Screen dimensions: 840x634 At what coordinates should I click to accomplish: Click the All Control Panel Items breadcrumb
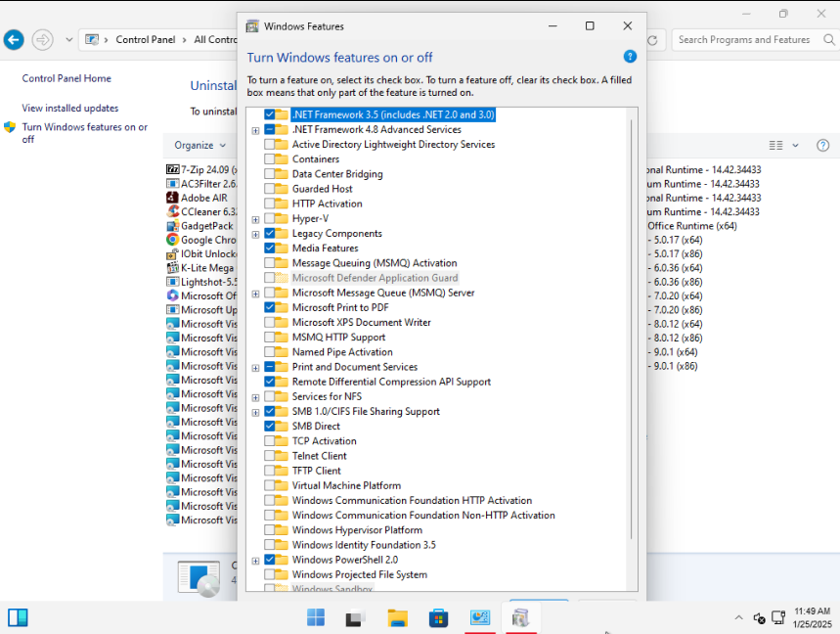click(215, 40)
